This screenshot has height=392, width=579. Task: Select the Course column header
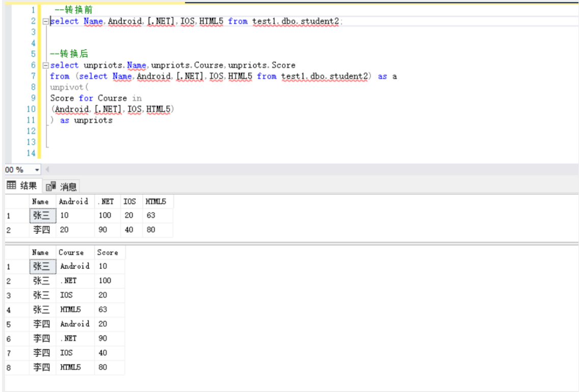click(x=71, y=253)
